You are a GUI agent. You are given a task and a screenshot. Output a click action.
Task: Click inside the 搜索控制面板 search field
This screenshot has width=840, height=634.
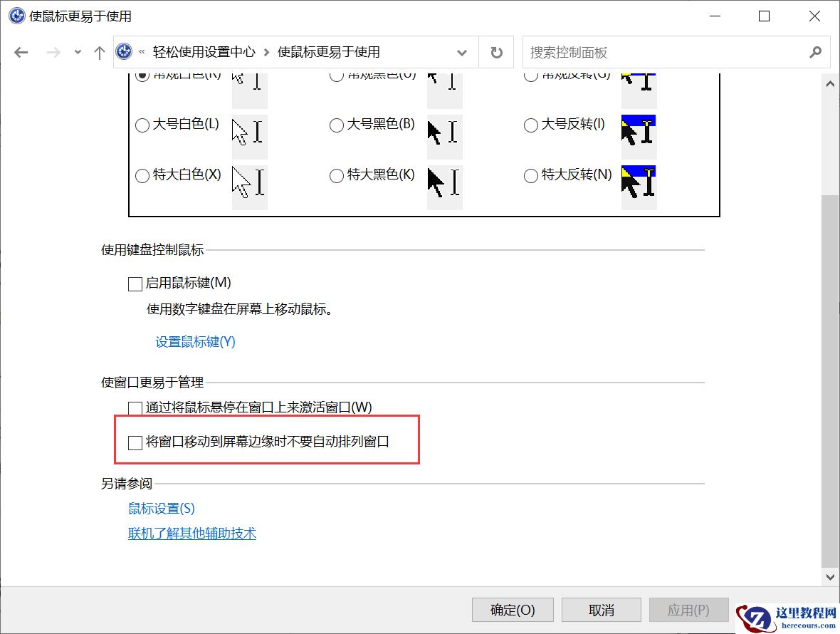tap(641, 51)
